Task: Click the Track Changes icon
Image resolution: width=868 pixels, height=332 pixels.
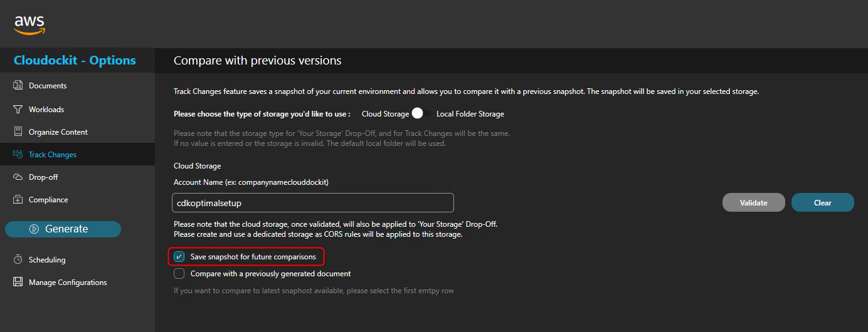Action: point(18,155)
